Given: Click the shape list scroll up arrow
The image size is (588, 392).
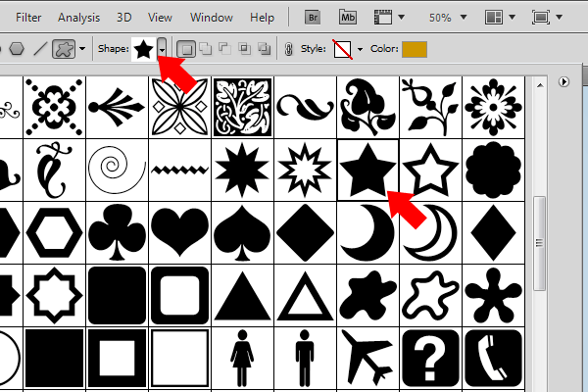Looking at the screenshot, I should click(x=540, y=85).
